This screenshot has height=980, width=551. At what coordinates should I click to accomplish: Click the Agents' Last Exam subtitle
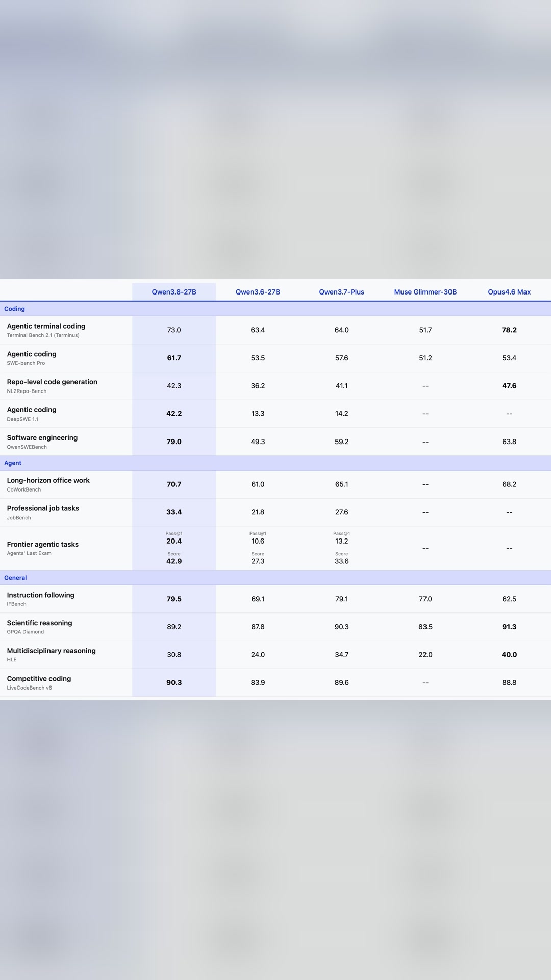click(x=29, y=553)
